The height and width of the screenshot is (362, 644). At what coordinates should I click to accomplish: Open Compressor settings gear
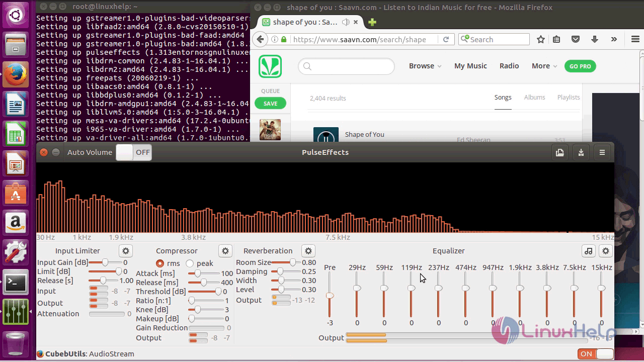click(225, 251)
